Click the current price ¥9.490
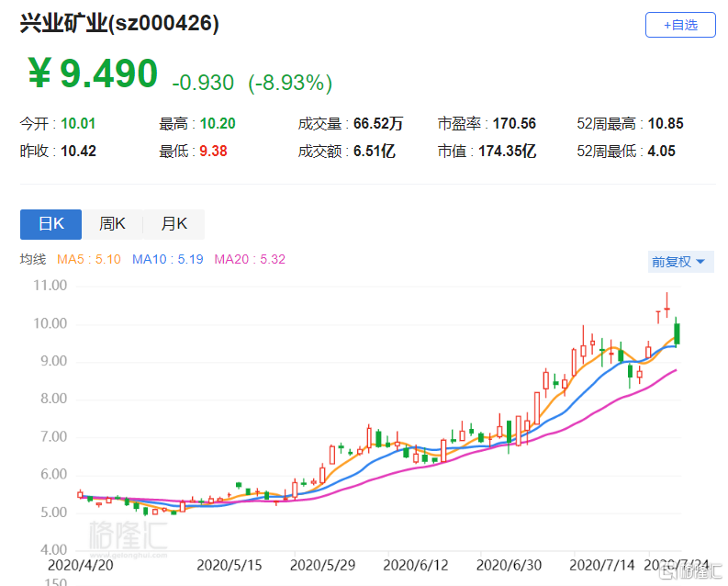728x586 pixels. pos(93,73)
